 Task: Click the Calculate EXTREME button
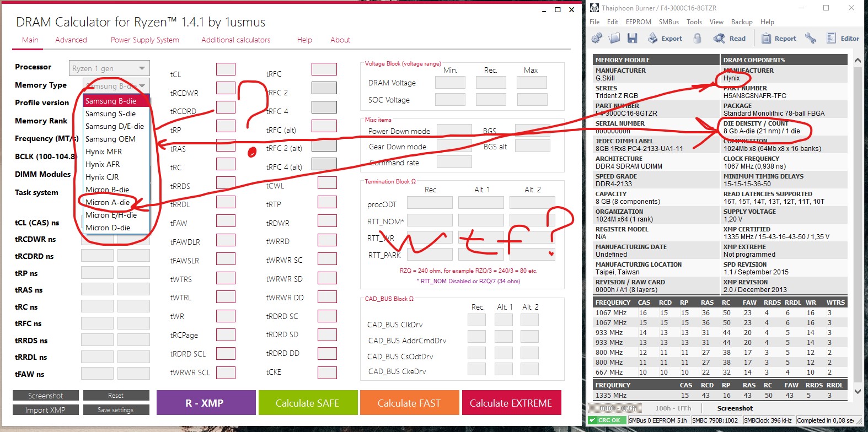(511, 403)
